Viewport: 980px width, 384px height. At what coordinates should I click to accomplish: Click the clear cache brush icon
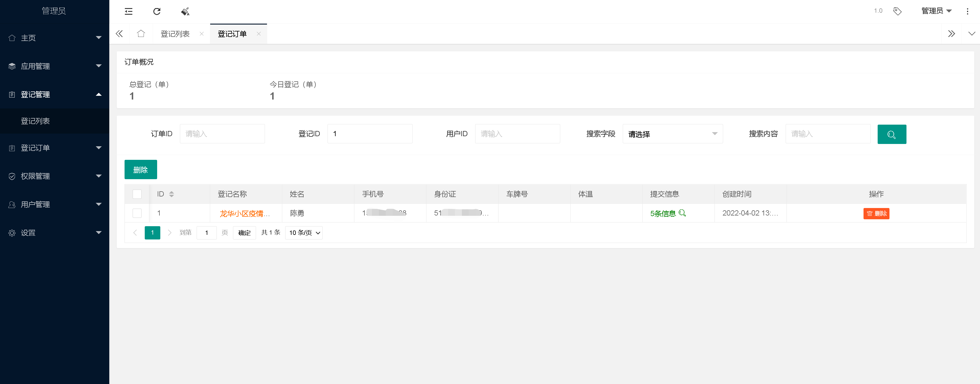(185, 12)
